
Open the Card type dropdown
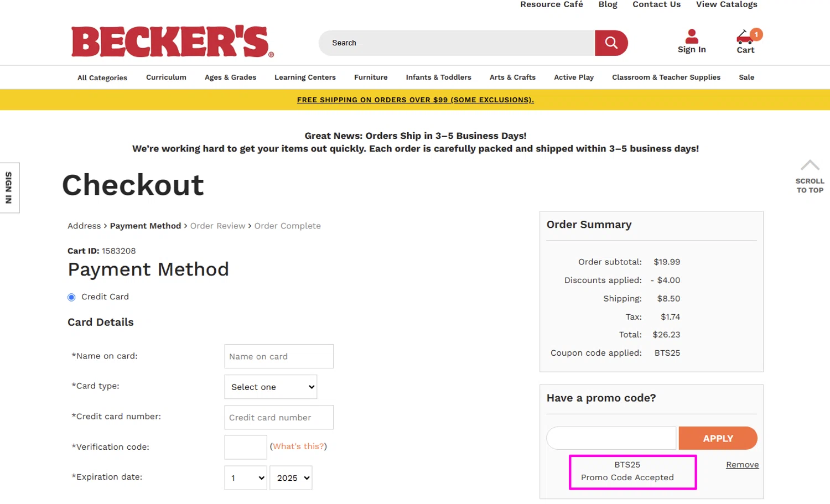coord(271,387)
